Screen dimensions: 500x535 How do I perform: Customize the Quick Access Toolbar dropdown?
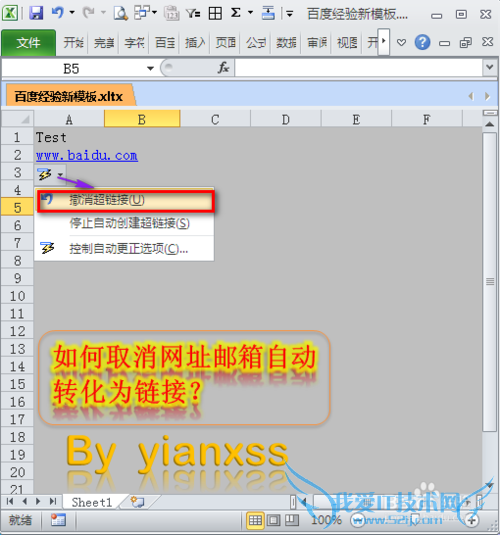289,14
